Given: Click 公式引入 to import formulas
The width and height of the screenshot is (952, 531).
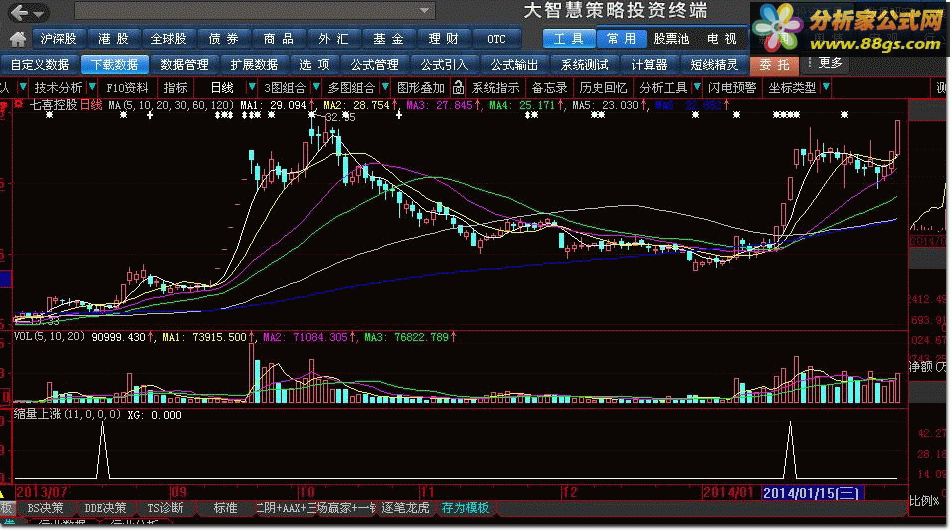Looking at the screenshot, I should pyautogui.click(x=444, y=64).
